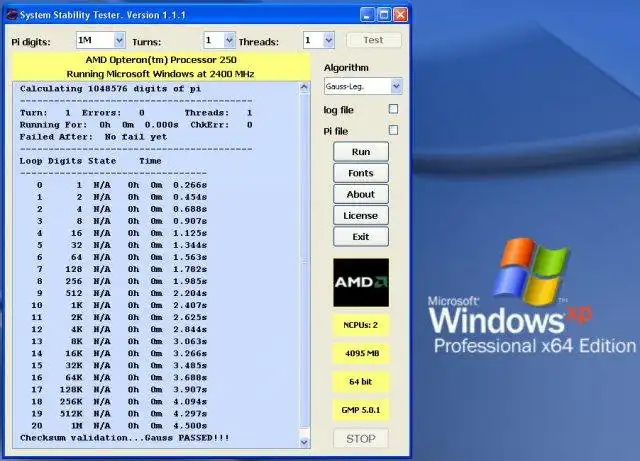This screenshot has width=640, height=461.
Task: Click the 4095 MB memory label
Action: [361, 354]
